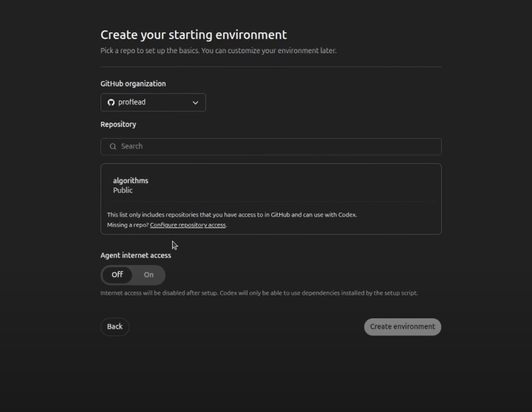This screenshot has height=412, width=532.
Task: Select the algorithms repository
Action: click(270, 185)
